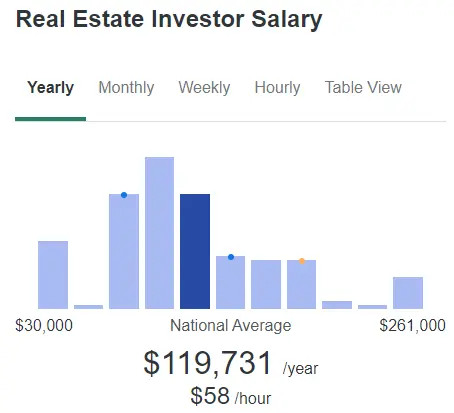Switch to Table View
Screen dimensions: 454x413
pyautogui.click(x=363, y=88)
